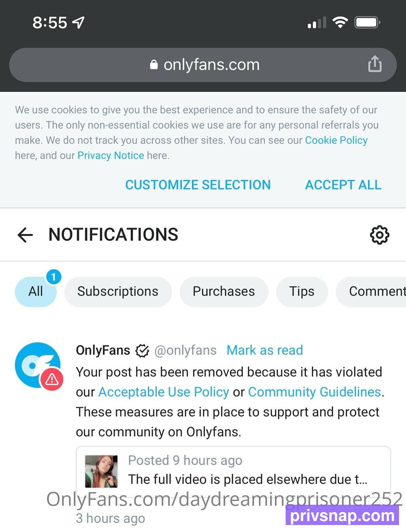This screenshot has width=406, height=532.
Task: Open the OnlyFans avatar with warning badge
Action: (x=39, y=366)
